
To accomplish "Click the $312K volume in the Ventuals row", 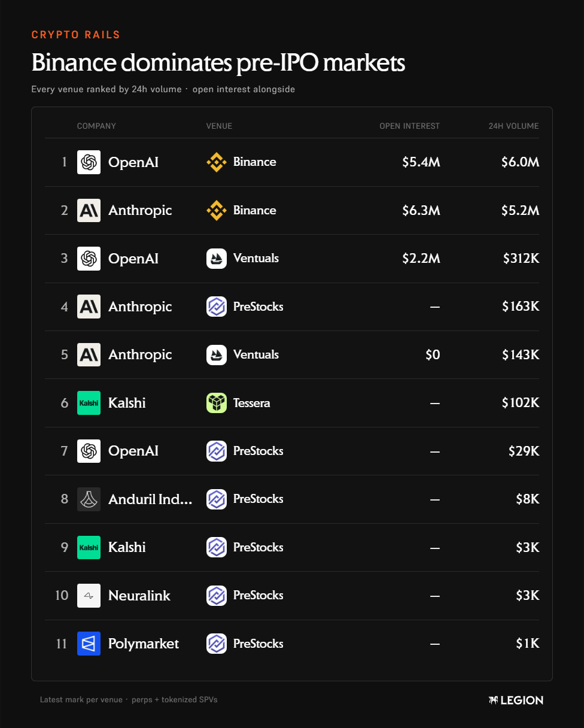I will (521, 259).
